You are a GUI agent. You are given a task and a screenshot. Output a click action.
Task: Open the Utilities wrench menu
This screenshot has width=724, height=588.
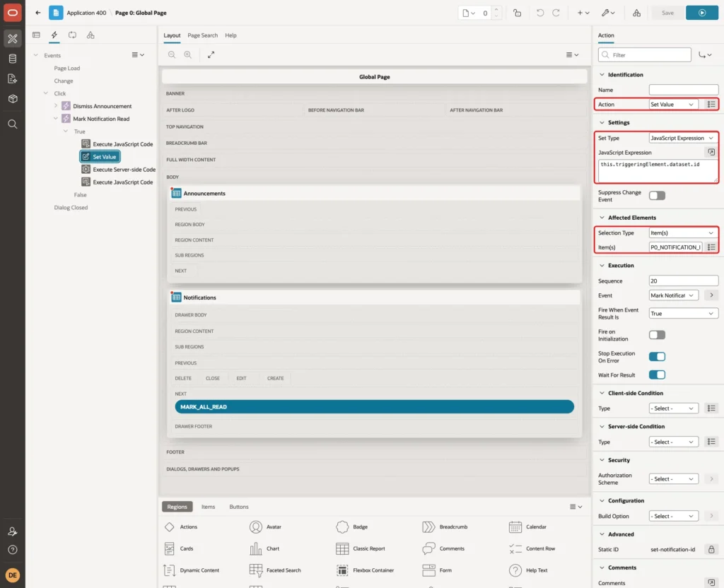click(608, 13)
